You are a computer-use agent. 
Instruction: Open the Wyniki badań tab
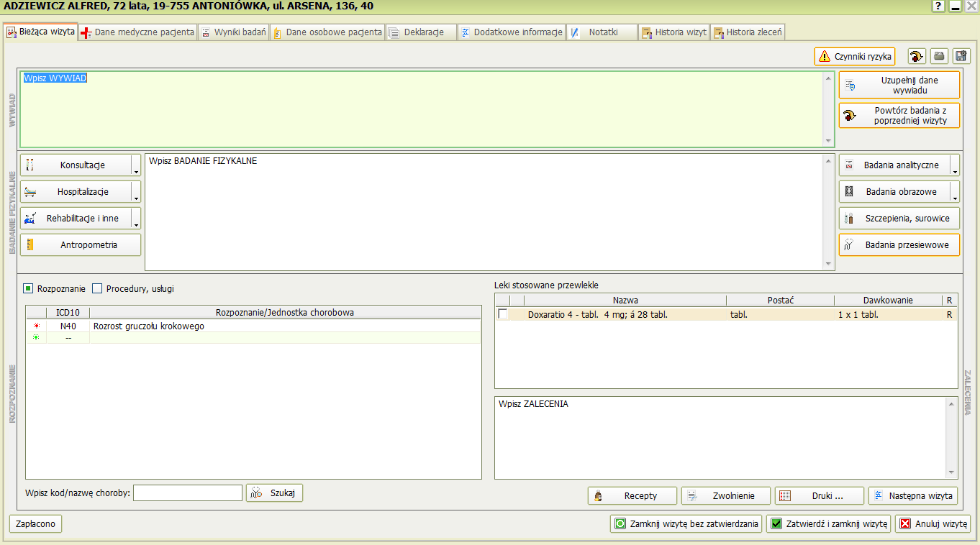point(233,32)
